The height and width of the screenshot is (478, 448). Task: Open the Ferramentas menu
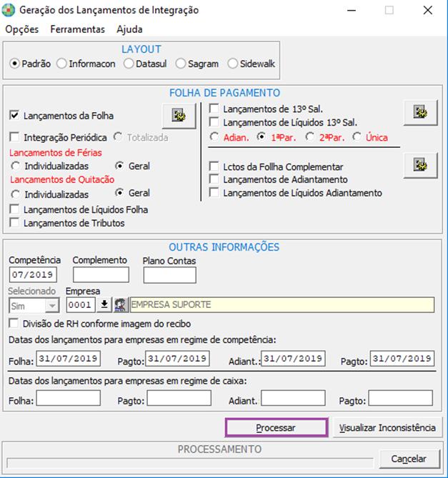point(77,29)
